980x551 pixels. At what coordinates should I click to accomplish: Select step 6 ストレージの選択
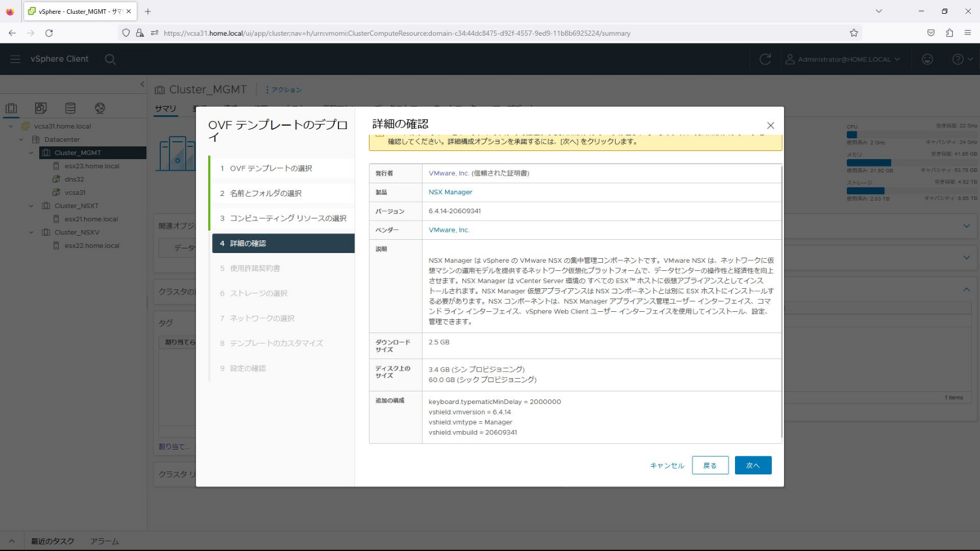click(x=283, y=293)
